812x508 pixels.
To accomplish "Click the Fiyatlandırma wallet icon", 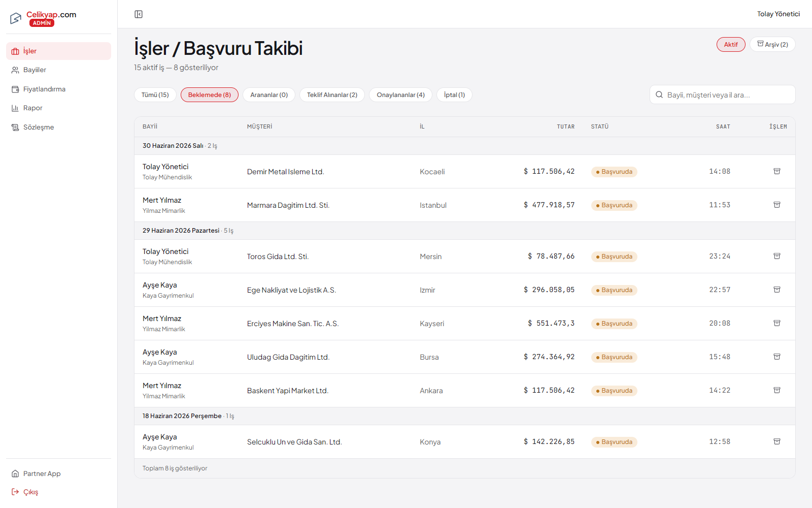I will 15,89.
